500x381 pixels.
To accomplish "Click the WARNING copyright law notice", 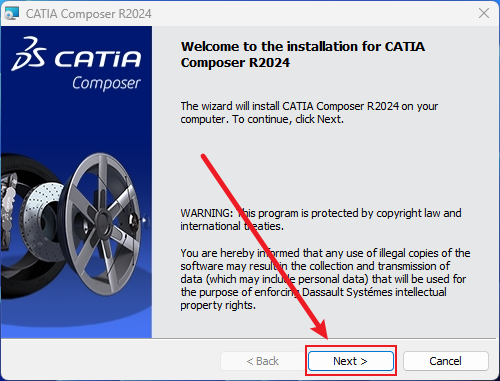I will 321,220.
